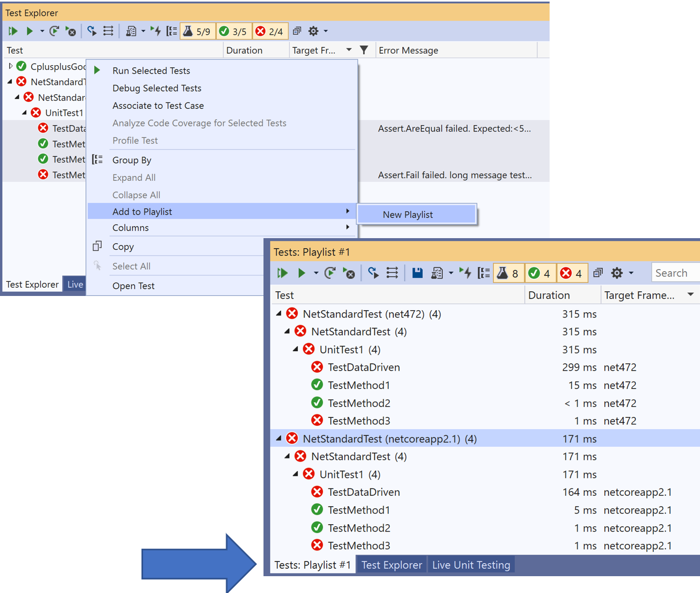Image resolution: width=700 pixels, height=593 pixels.
Task: Switch to the Test Explorer tab beside Playlist #1
Action: point(392,565)
